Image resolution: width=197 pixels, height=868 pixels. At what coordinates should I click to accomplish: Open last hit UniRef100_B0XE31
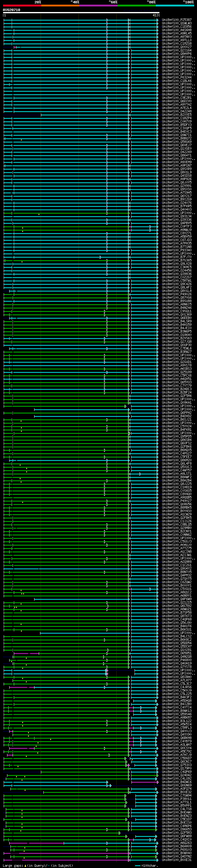point(177,860)
